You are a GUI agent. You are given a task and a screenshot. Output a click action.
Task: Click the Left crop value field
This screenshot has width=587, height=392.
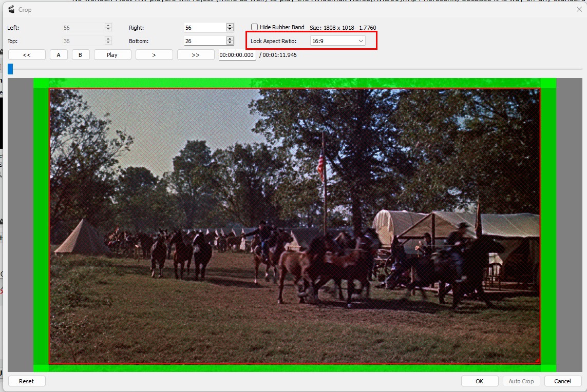84,27
